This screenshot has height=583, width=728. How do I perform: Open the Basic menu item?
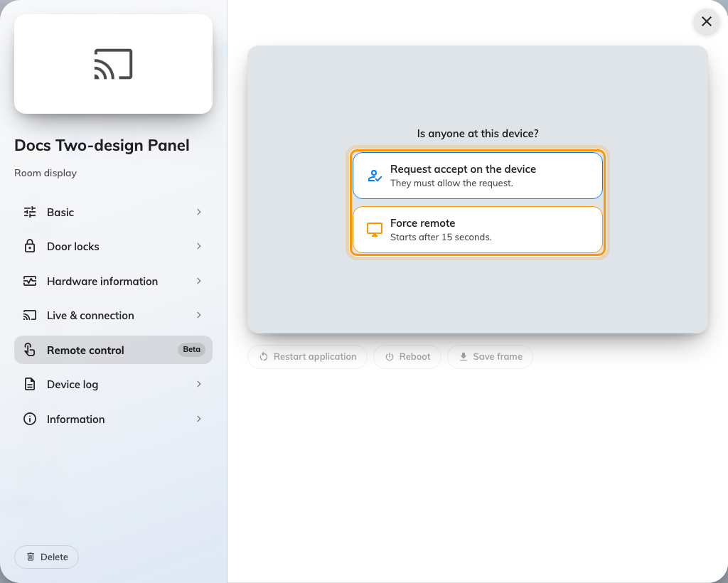tap(113, 212)
